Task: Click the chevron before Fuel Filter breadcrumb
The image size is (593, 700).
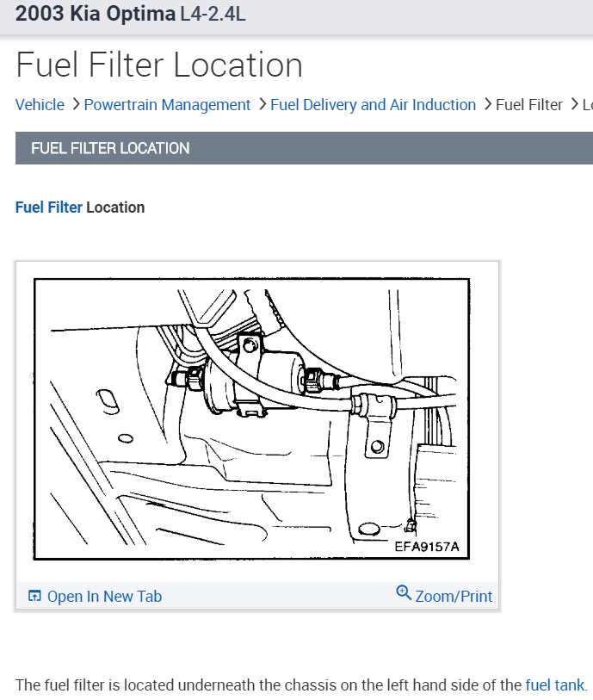Action: click(x=487, y=104)
